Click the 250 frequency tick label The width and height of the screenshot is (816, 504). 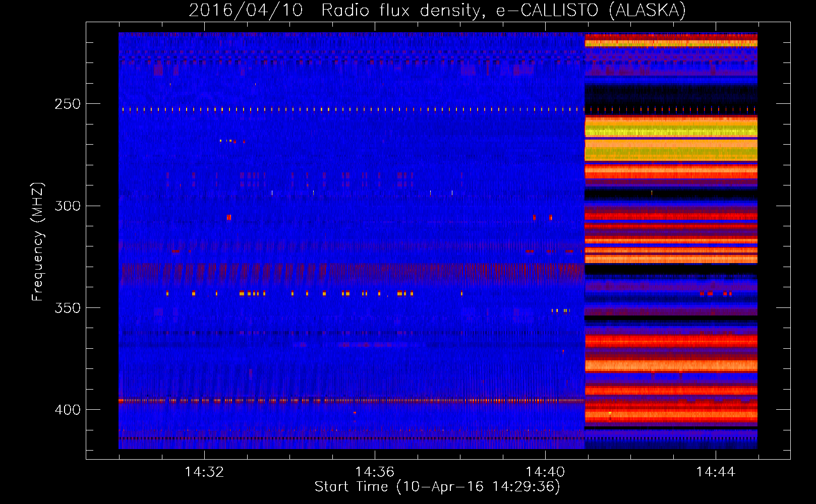click(68, 104)
